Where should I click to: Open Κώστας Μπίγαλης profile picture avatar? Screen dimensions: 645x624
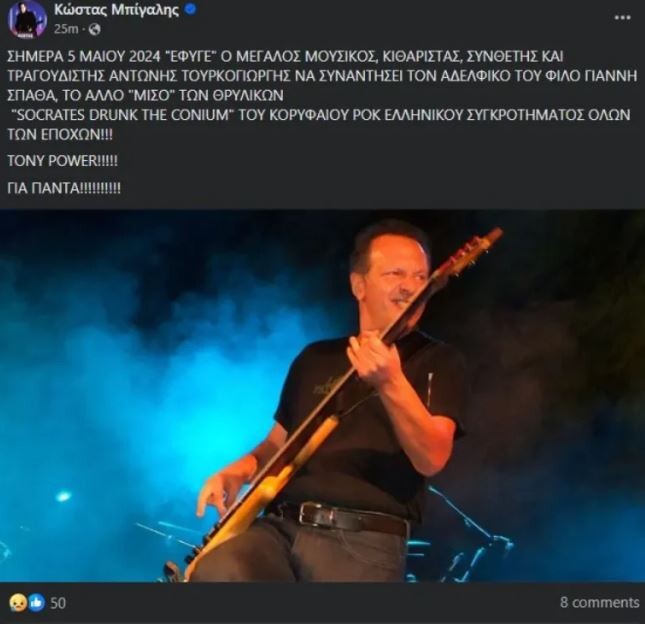pos(28,19)
